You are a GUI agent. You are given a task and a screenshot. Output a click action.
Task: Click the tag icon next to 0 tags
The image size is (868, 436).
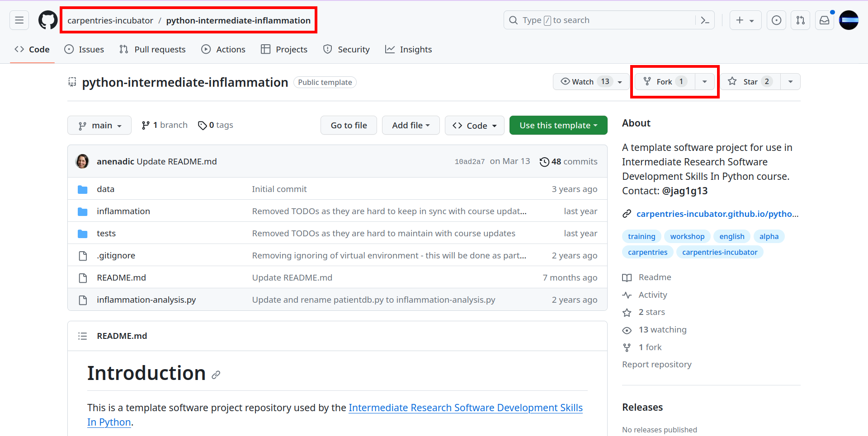203,126
